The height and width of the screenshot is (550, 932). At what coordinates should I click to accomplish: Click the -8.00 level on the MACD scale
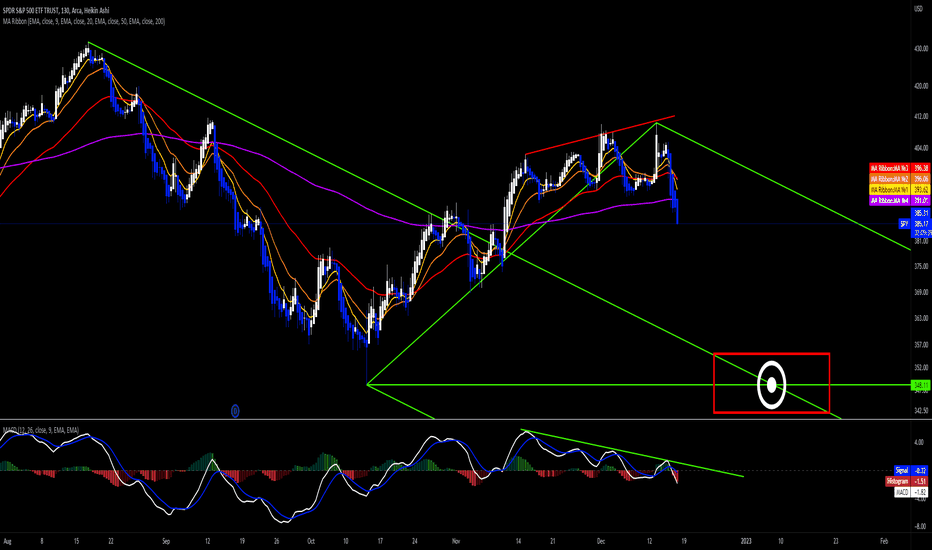pyautogui.click(x=920, y=526)
